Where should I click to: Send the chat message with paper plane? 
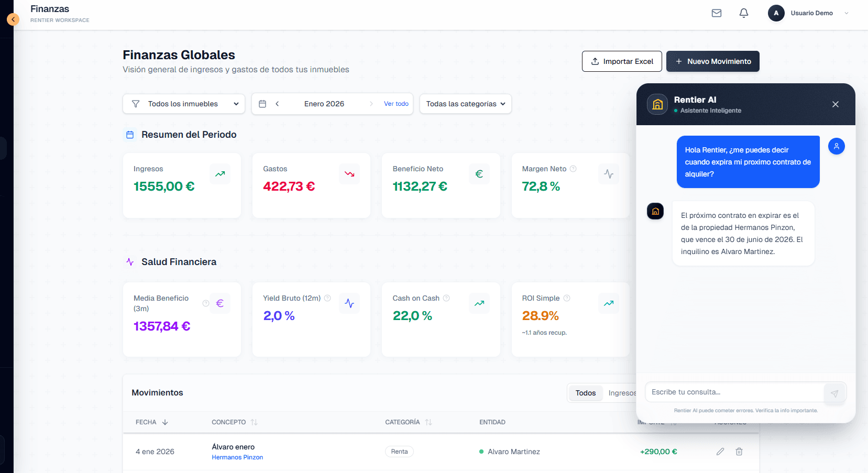pos(834,393)
